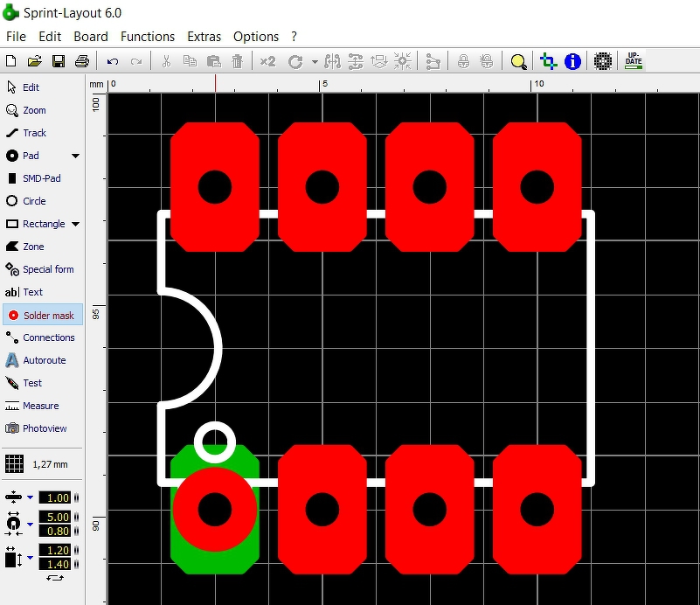Open the rotate angle dropdown arrow
Viewport: 700px width, 605px height.
point(315,61)
